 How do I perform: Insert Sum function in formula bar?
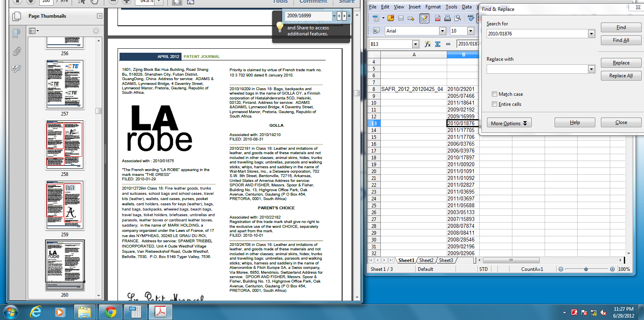coord(438,44)
